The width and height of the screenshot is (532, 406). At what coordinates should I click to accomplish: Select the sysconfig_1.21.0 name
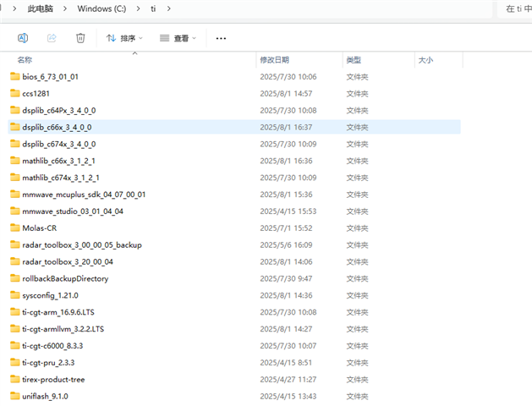click(x=50, y=296)
